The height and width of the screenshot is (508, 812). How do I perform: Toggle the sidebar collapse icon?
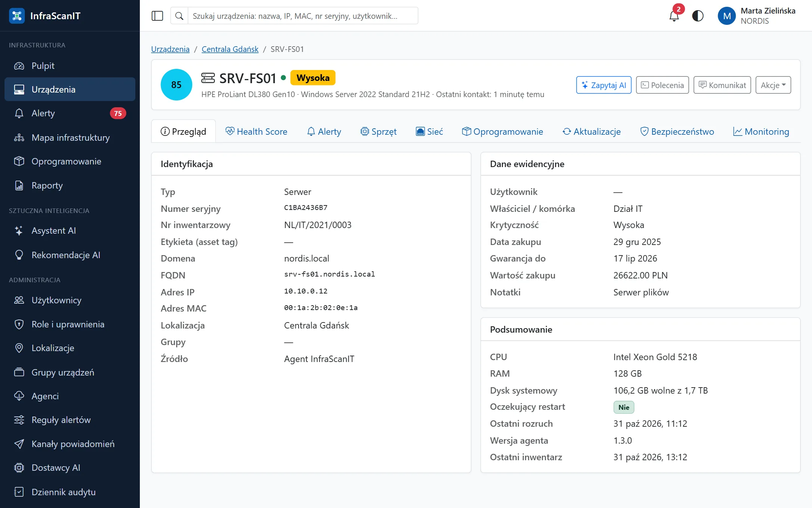click(x=157, y=16)
